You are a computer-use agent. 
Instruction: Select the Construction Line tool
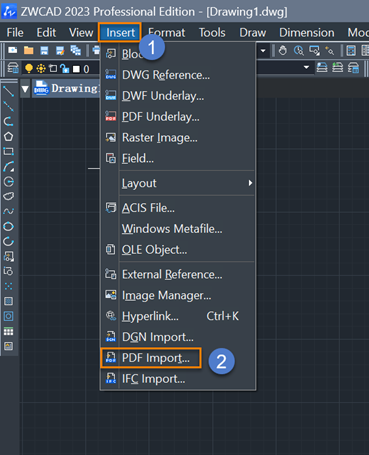[8, 106]
